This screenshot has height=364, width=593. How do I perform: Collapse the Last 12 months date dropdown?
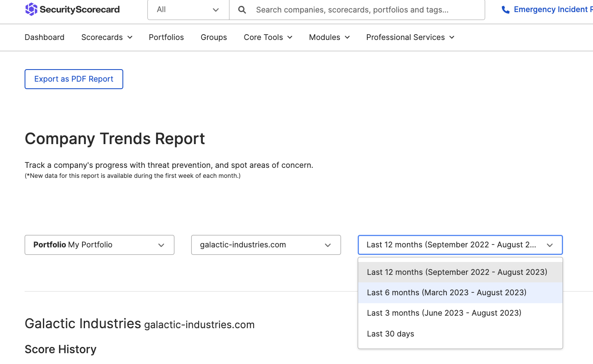460,245
